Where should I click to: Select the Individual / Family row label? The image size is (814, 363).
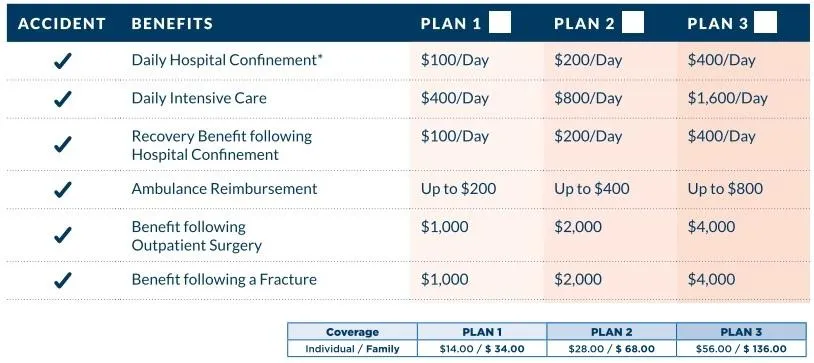352,348
